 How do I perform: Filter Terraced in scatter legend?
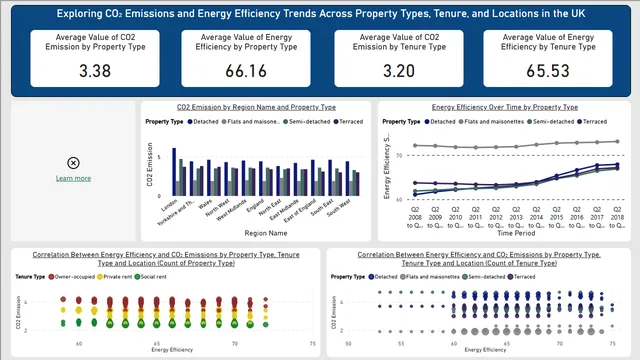[x=521, y=277]
